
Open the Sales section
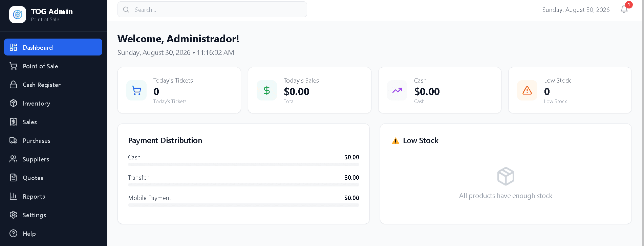53,122
